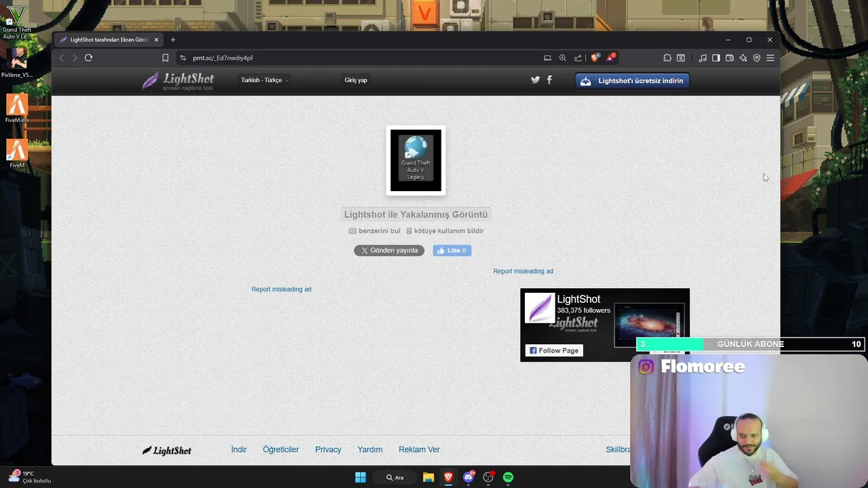Image resolution: width=868 pixels, height=488 pixels.
Task: Click the left Report misleading ad link
Action: pos(281,289)
